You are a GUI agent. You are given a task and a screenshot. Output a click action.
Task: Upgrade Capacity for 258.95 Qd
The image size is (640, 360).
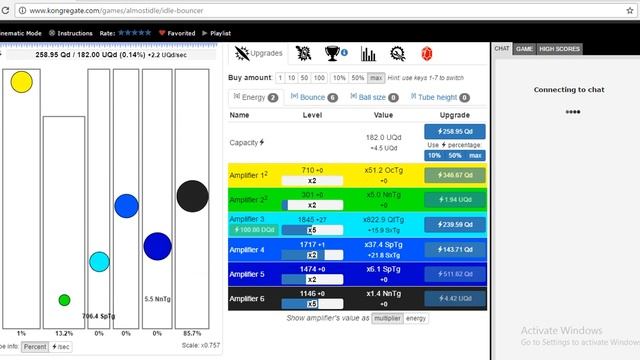click(x=455, y=131)
